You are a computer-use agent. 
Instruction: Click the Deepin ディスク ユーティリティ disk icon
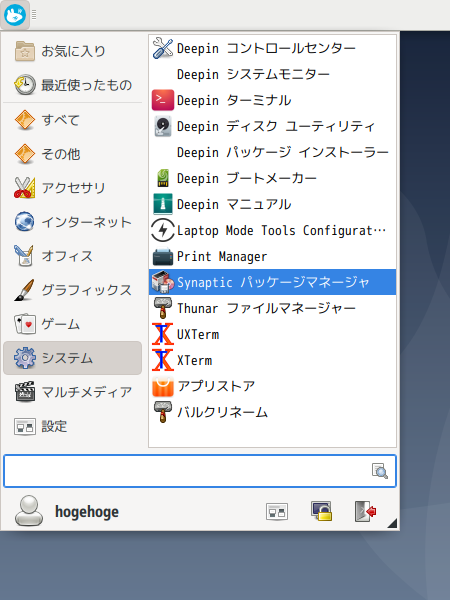tap(163, 126)
